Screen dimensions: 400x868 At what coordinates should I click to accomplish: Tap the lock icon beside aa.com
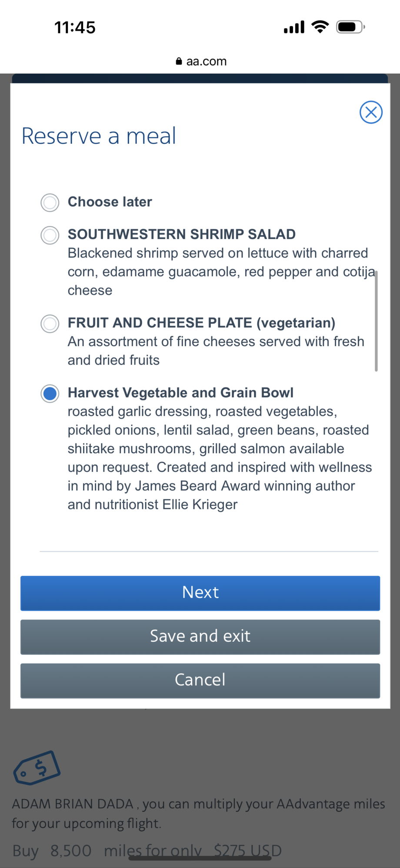point(179,61)
